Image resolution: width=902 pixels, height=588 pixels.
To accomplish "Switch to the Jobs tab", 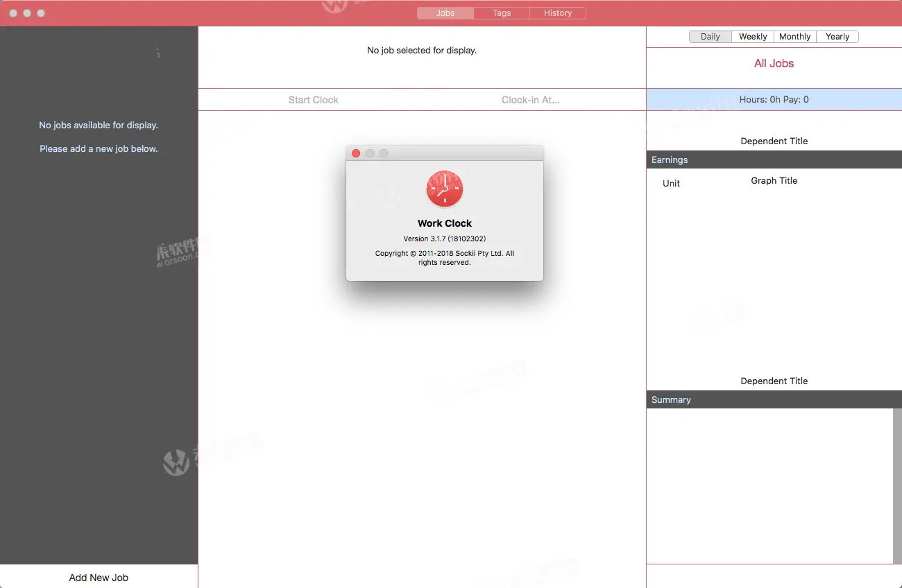I will pos(445,13).
